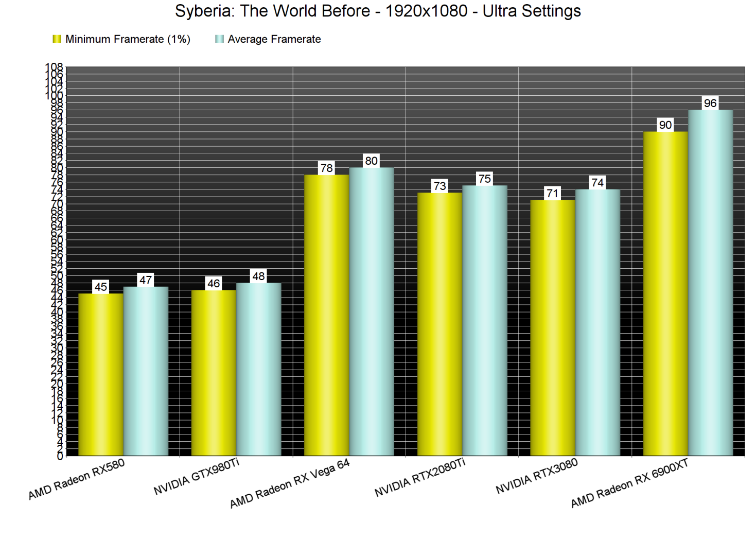The height and width of the screenshot is (556, 756).
Task: Click the AMD Radeon RX Vega 64 axis label
Action: tap(289, 483)
